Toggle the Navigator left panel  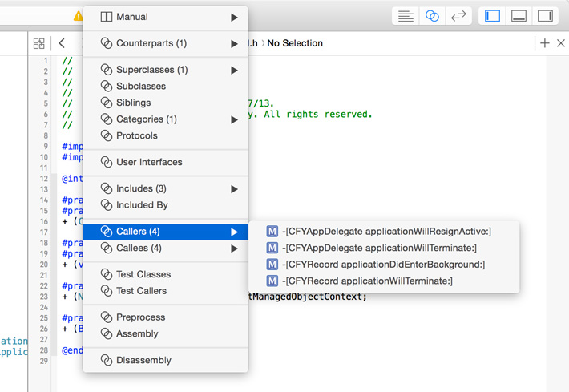coord(493,16)
